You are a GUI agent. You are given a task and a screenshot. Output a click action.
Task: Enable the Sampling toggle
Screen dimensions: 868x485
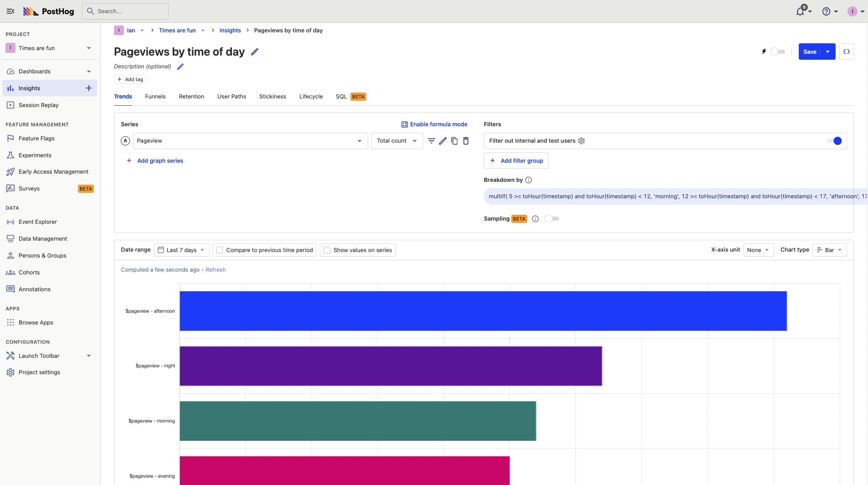[x=551, y=219]
